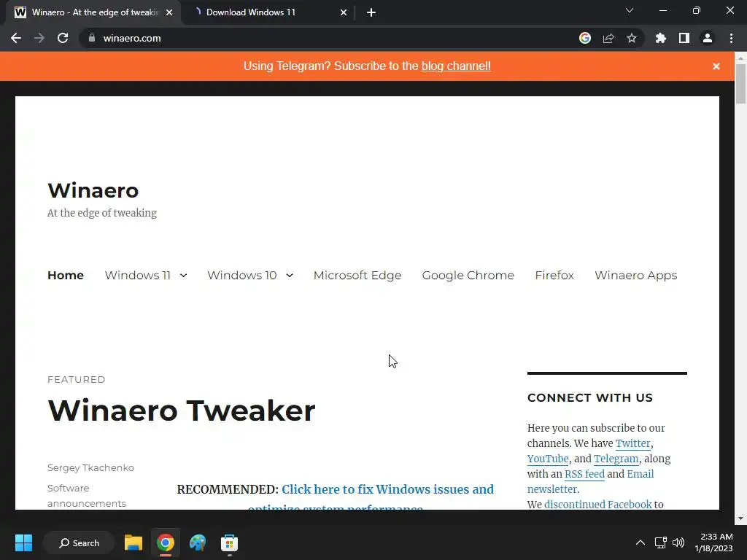Click the page vertical scrollbar thumb
Viewport: 747px width, 560px height.
point(740,83)
